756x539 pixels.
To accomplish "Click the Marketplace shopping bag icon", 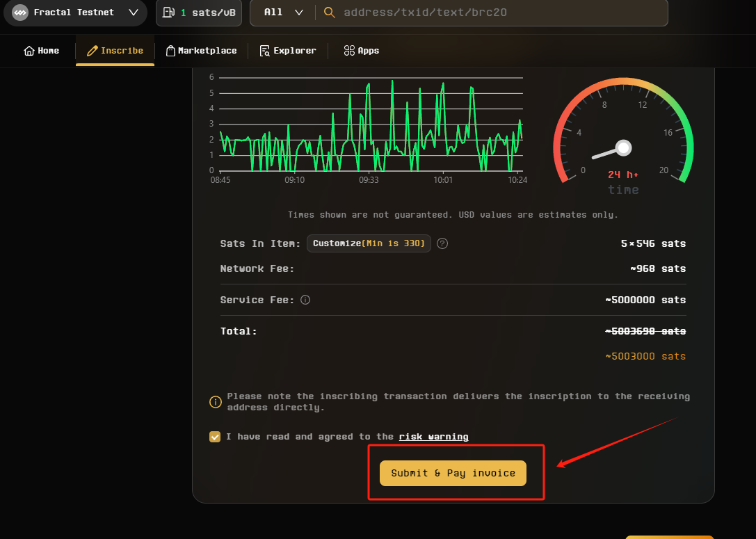I will 170,51.
